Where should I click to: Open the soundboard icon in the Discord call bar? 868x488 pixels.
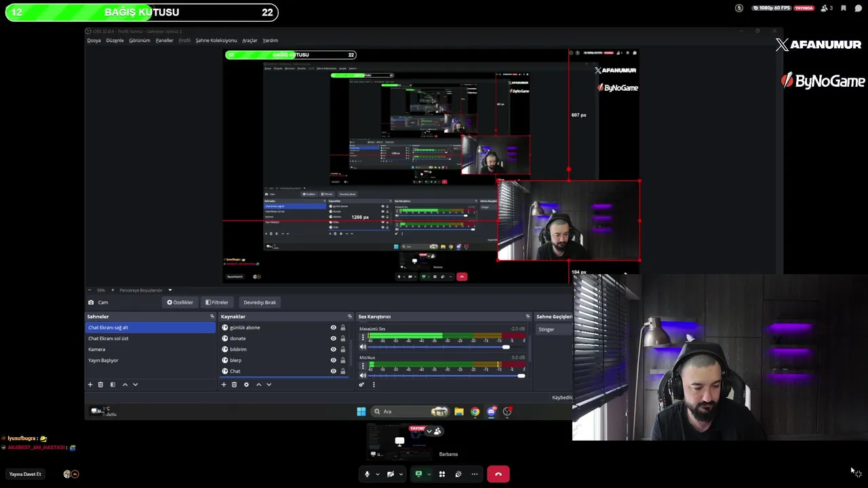458,474
